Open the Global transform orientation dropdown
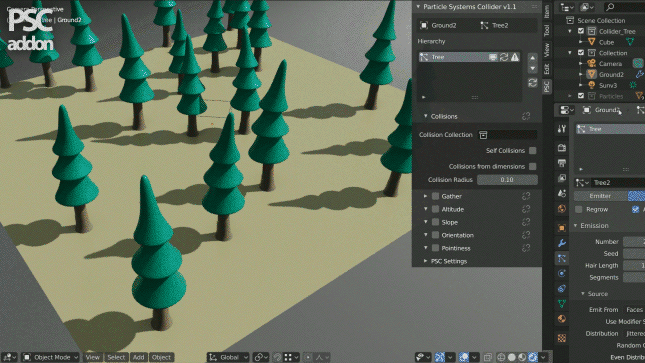The width and height of the screenshot is (645, 363). click(x=228, y=357)
